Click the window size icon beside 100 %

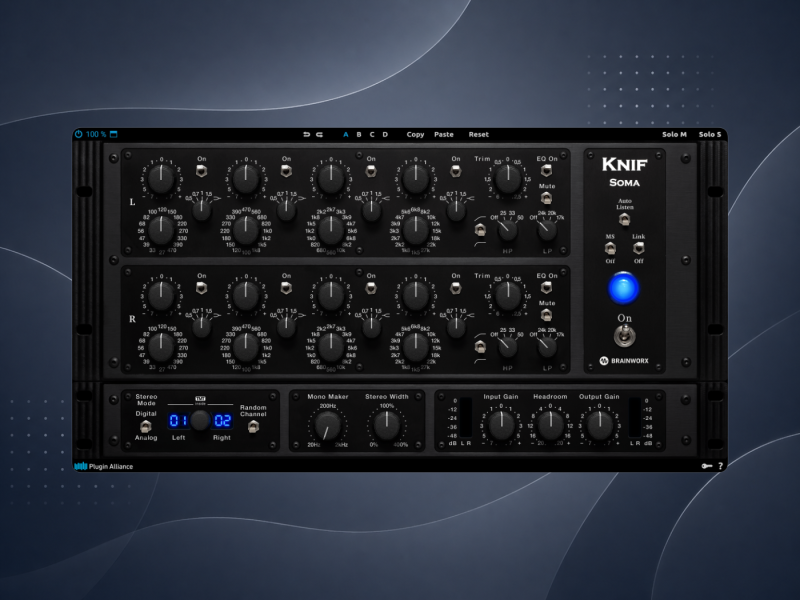click(114, 134)
